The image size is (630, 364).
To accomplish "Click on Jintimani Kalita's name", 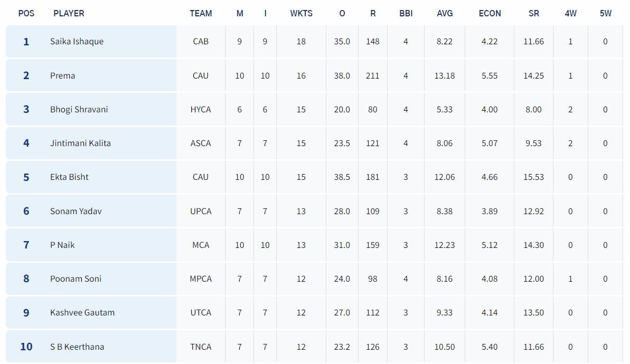I will pyautogui.click(x=80, y=143).
